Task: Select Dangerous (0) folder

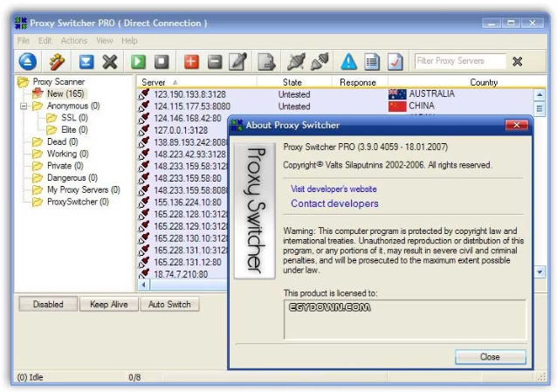Action: 72,178
